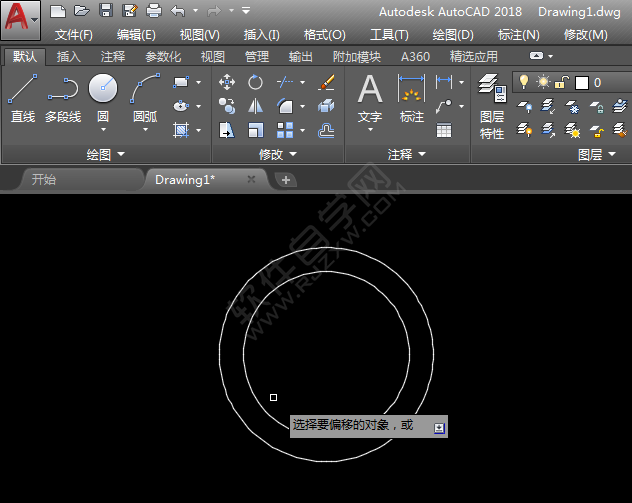This screenshot has width=632, height=503.
Task: Switch to the 参数化 ribbon tab
Action: (163, 57)
